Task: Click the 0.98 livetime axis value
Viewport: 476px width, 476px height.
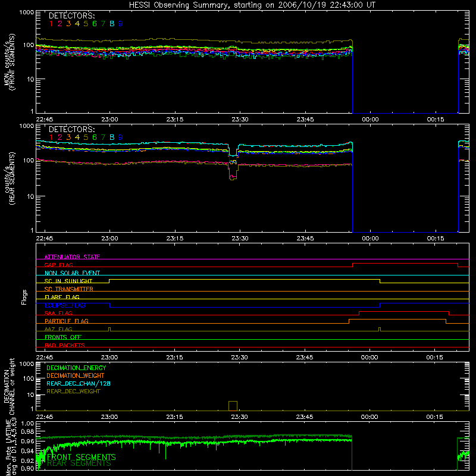Action: pyautogui.click(x=27, y=431)
